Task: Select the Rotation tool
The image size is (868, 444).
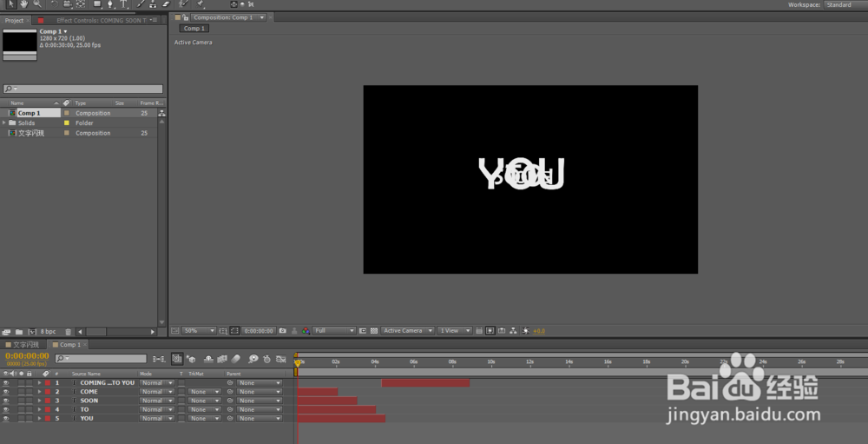Action: pos(54,3)
